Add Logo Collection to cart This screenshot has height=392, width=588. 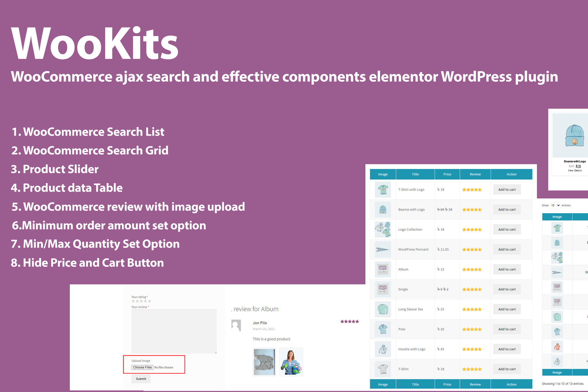coord(507,229)
